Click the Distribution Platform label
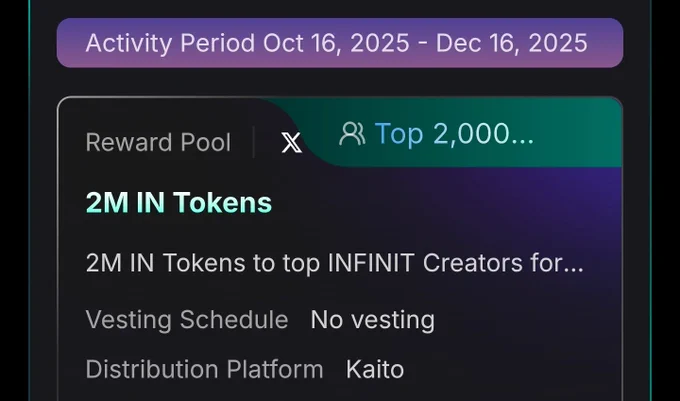 [x=204, y=369]
